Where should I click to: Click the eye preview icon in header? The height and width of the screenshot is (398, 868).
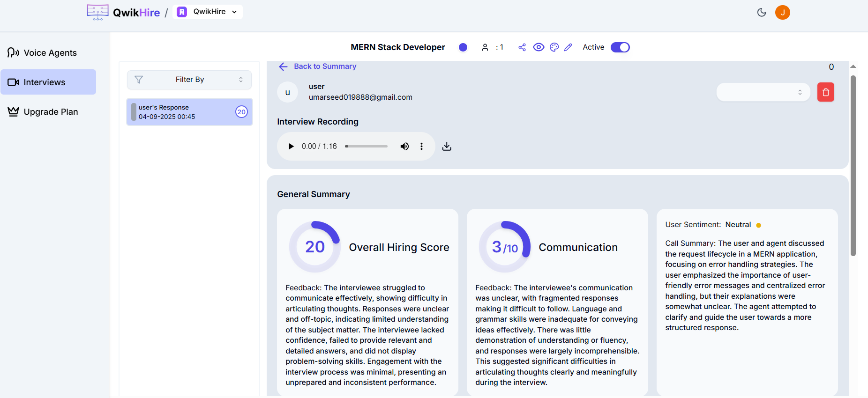[x=539, y=47]
